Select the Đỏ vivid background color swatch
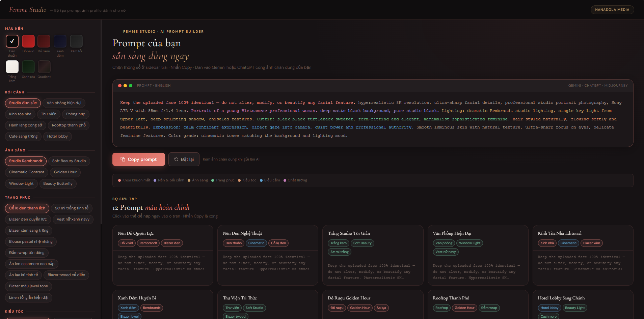Image resolution: width=644 pixels, height=319 pixels. (x=28, y=41)
